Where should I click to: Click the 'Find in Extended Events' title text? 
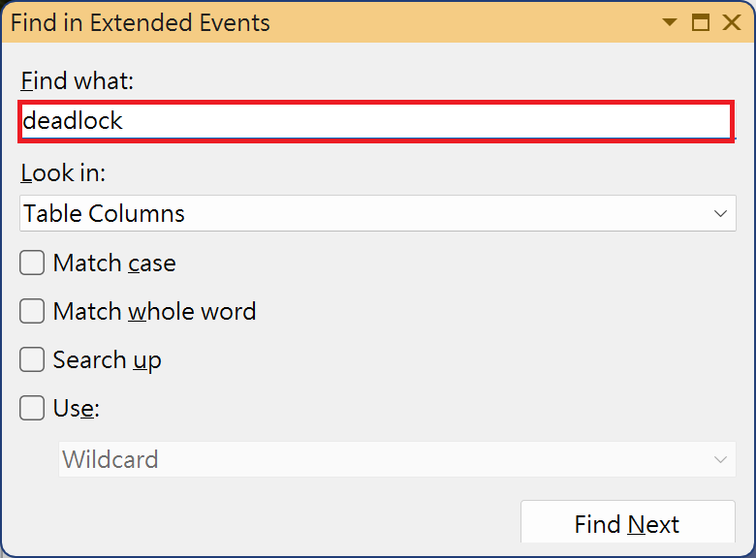pyautogui.click(x=141, y=22)
